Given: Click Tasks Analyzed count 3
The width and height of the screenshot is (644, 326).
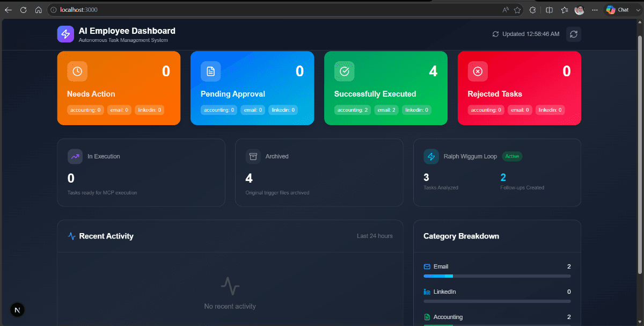Looking at the screenshot, I should tap(426, 177).
